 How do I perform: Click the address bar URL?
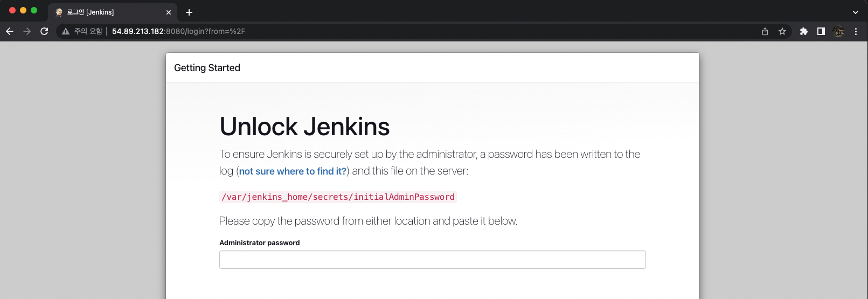click(178, 31)
